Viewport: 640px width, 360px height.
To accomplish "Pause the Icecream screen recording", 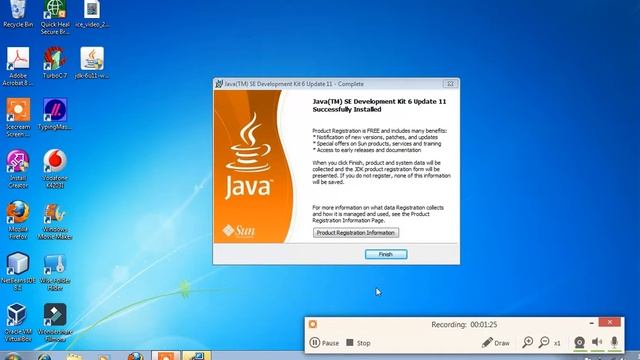I will [324, 342].
